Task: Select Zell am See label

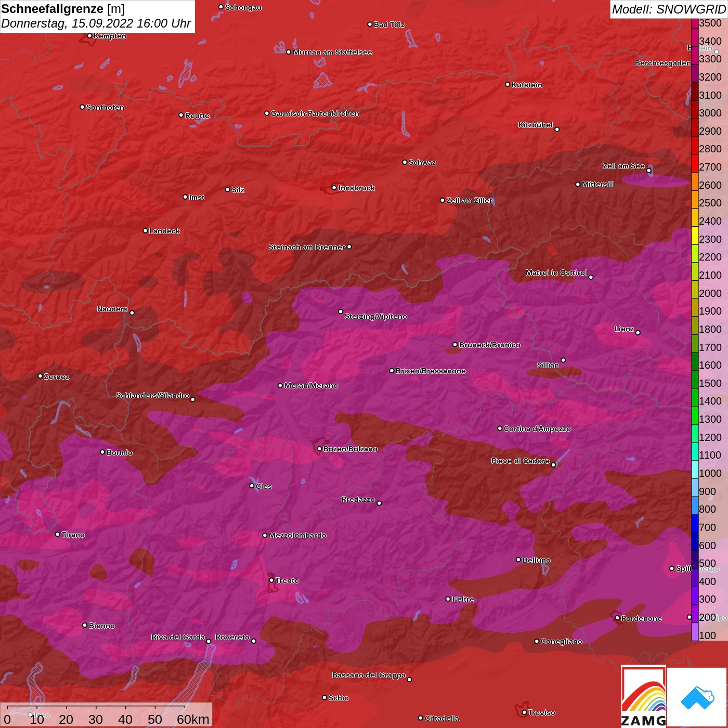Action: (x=623, y=166)
